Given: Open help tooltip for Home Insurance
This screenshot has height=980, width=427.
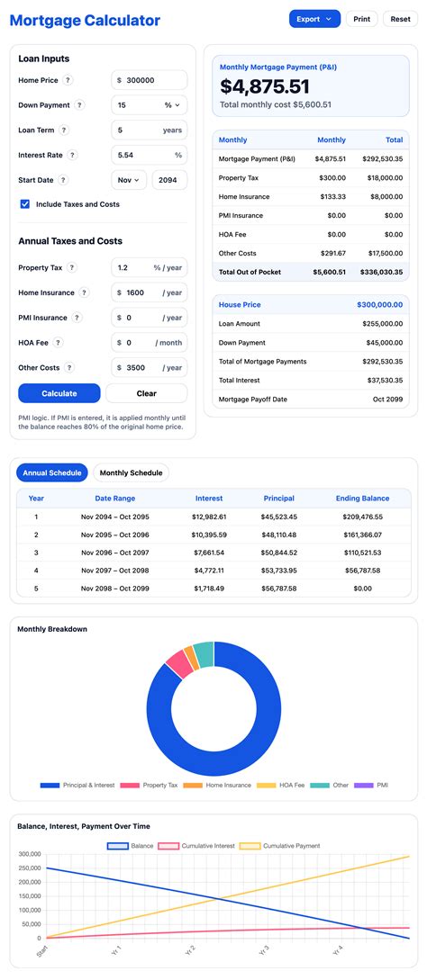Looking at the screenshot, I should (84, 292).
